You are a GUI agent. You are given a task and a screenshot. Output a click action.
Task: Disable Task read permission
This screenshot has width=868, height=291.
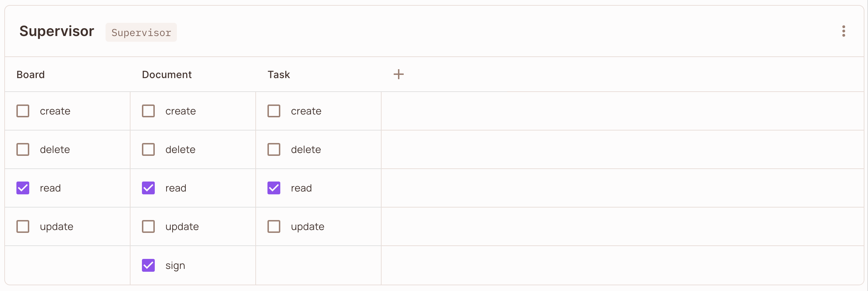click(x=274, y=188)
